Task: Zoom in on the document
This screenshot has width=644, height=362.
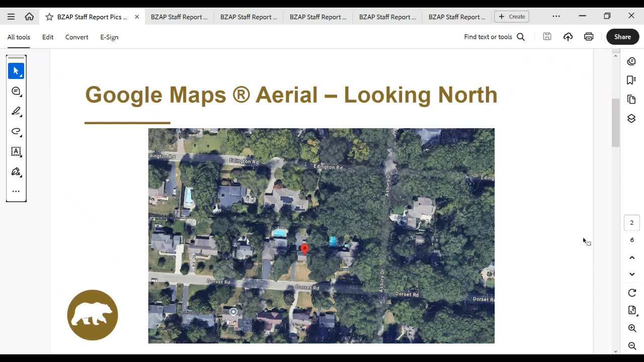Action: coord(632,328)
